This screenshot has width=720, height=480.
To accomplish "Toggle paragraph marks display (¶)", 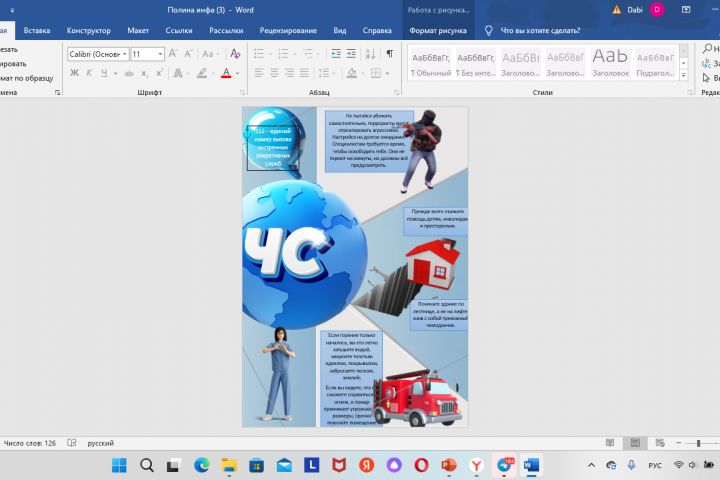I will (x=389, y=54).
